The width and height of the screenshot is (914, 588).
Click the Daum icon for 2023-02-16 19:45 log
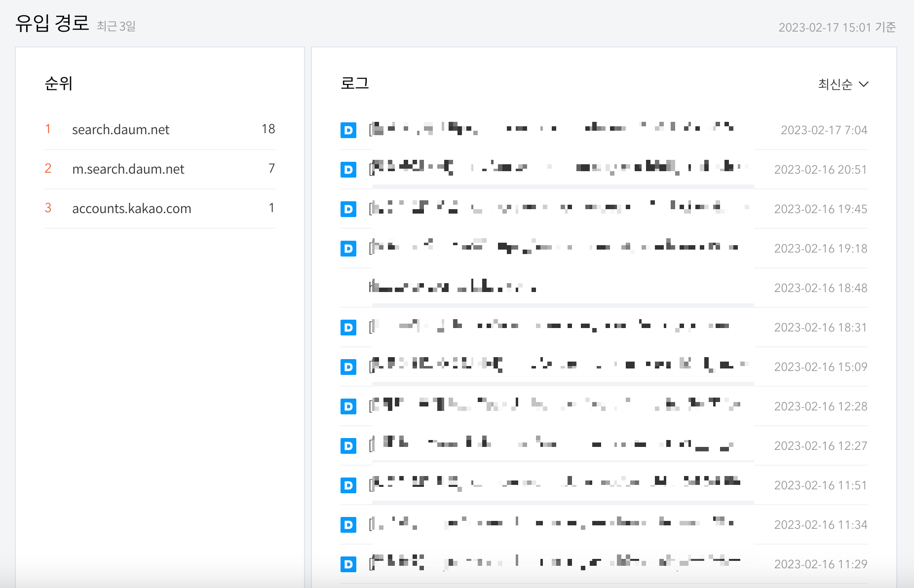(x=348, y=209)
